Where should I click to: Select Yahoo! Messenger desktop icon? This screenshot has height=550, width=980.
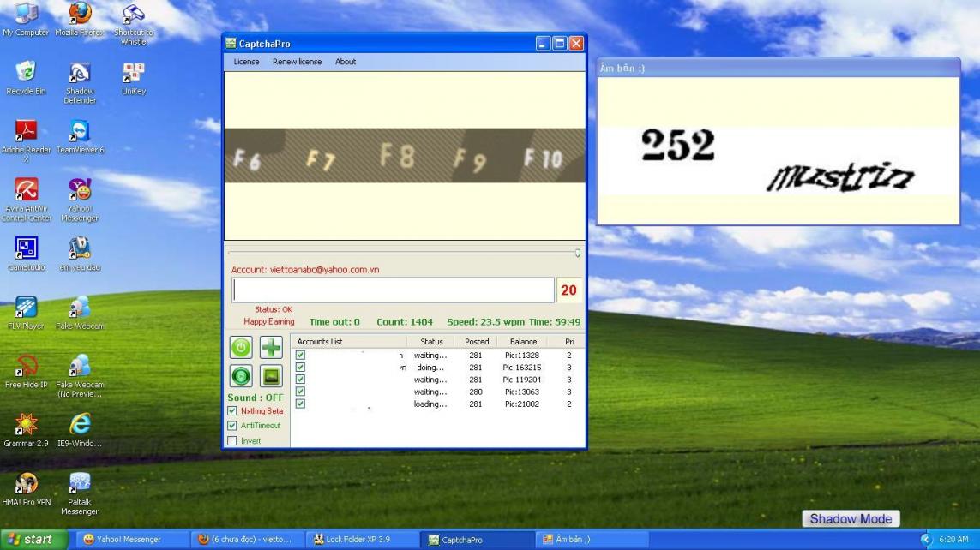pyautogui.click(x=80, y=200)
